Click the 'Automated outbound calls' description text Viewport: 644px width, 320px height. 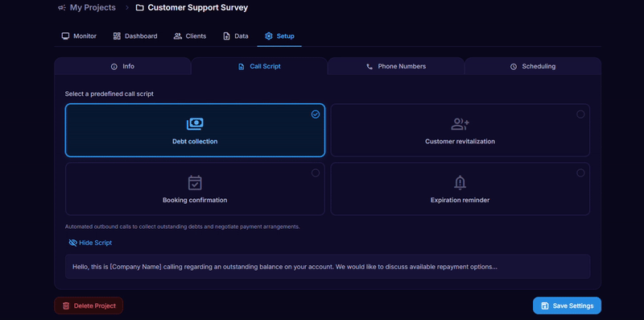click(183, 226)
